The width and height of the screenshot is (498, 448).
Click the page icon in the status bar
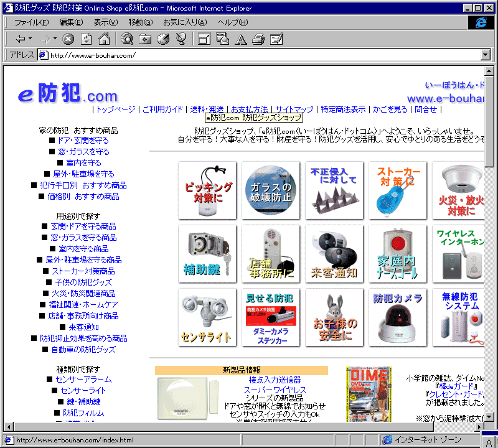coord(8,440)
